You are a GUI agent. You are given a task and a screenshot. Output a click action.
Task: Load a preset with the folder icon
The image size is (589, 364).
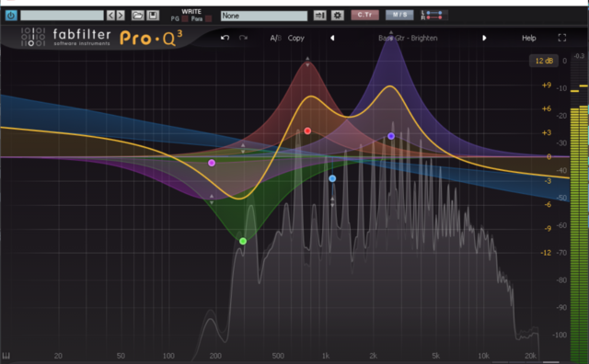point(137,16)
